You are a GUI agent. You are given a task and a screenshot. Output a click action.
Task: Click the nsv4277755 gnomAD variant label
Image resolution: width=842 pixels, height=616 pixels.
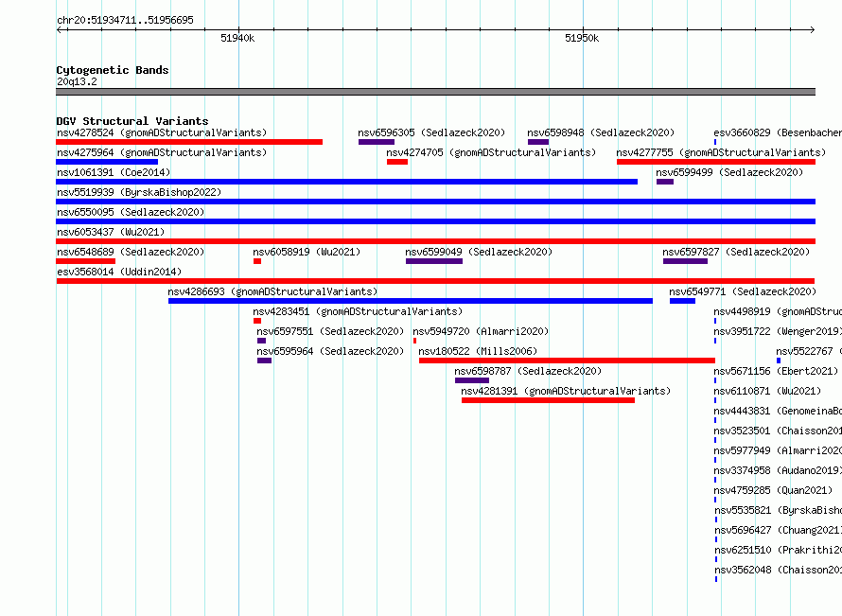pos(721,152)
